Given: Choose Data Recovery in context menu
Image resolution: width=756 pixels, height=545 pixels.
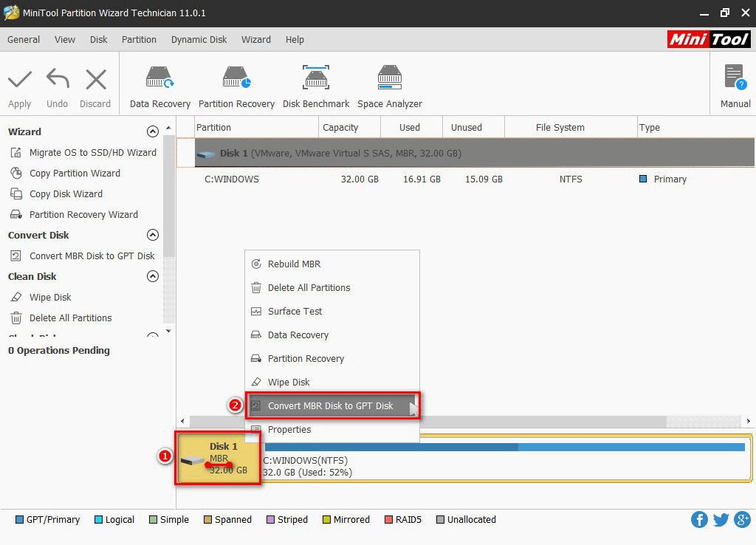Looking at the screenshot, I should pos(332,335).
